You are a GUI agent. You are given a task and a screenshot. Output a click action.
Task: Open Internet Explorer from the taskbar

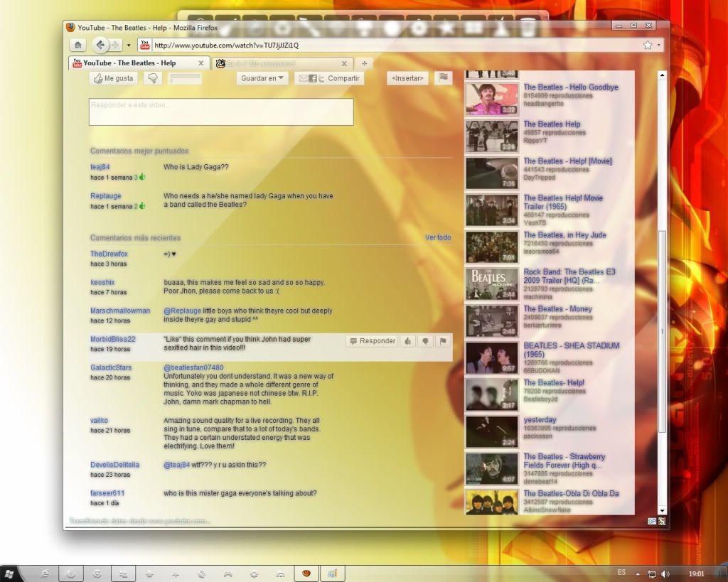pos(45,574)
